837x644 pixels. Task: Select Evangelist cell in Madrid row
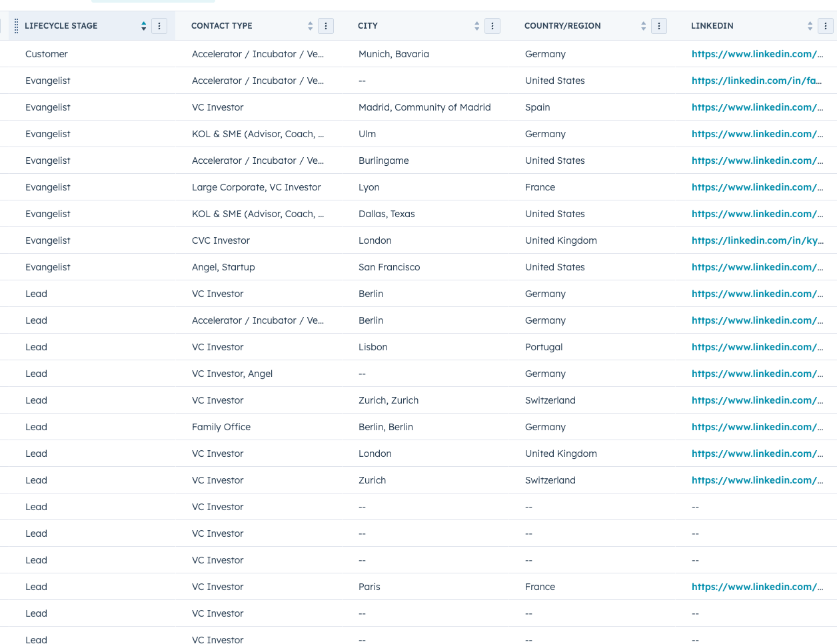pos(48,107)
